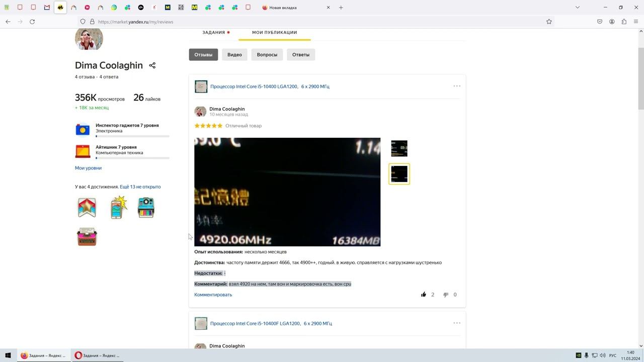Open the i5-10400 product image icon
This screenshot has height=362, width=644.
pos(201,86)
